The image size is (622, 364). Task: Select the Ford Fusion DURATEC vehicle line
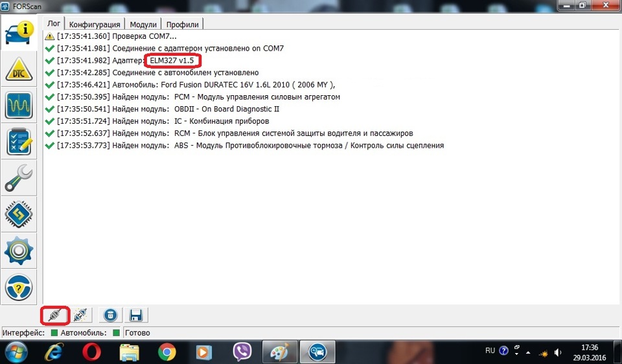(x=190, y=85)
